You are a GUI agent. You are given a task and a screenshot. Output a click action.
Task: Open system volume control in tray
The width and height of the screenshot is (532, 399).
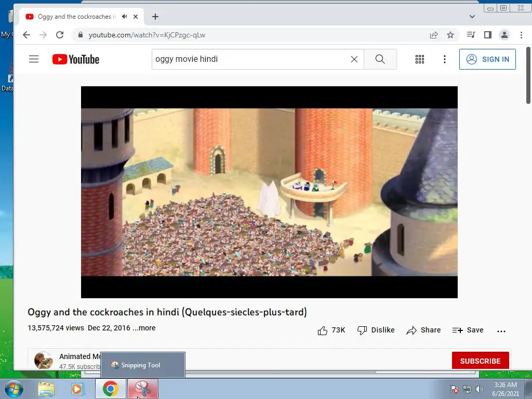(479, 389)
